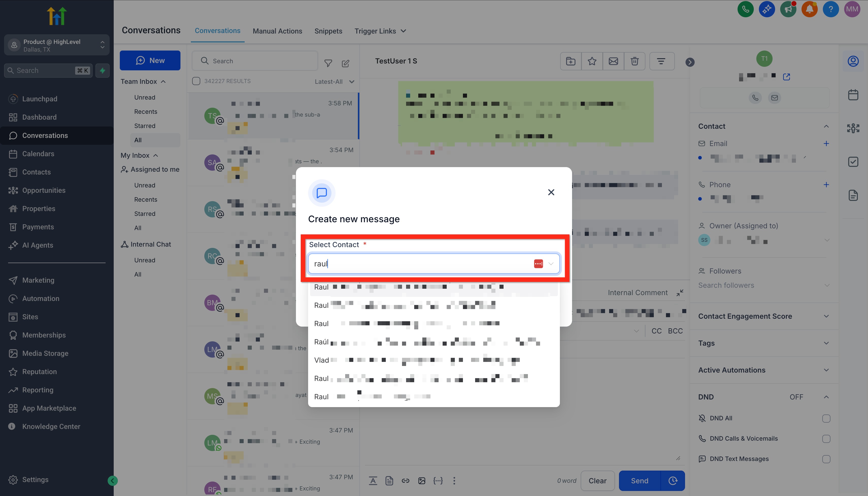Open the calendar icon in right rail
This screenshot has width=868, height=496.
pos(853,95)
